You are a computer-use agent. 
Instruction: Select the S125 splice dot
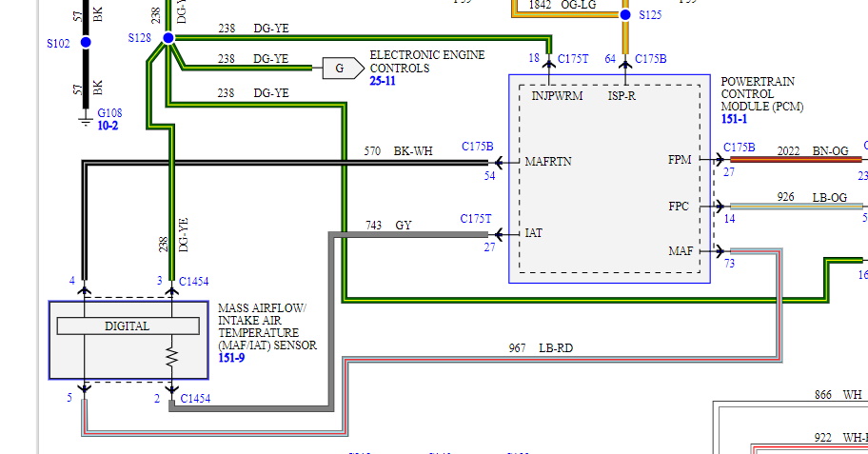[x=625, y=15]
